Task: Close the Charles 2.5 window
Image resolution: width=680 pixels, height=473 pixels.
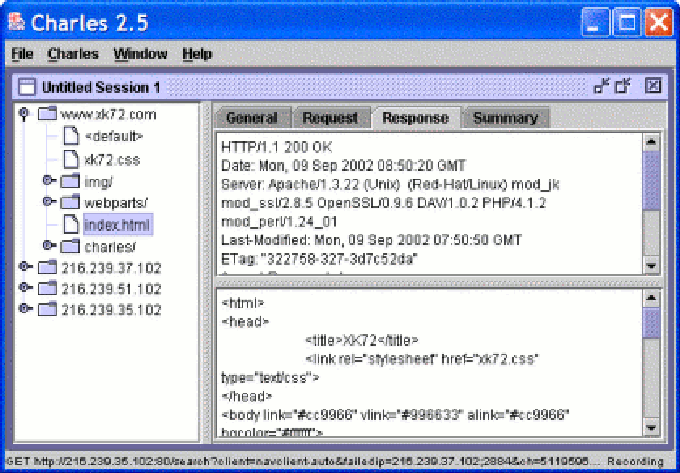Action: point(658,23)
